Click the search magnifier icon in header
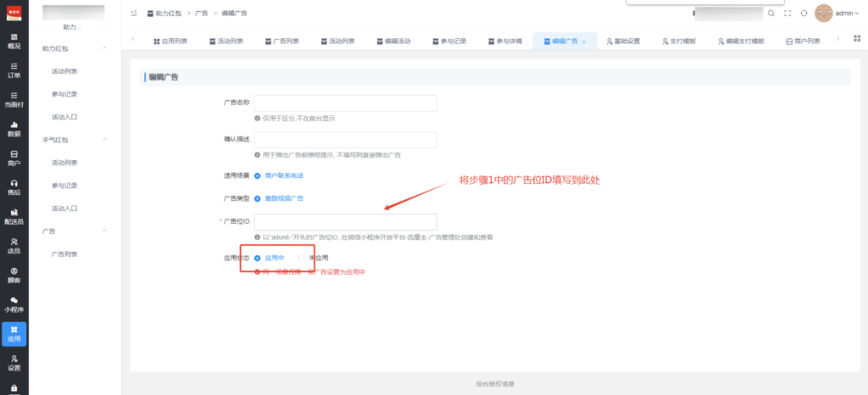The width and height of the screenshot is (868, 395). tap(771, 14)
